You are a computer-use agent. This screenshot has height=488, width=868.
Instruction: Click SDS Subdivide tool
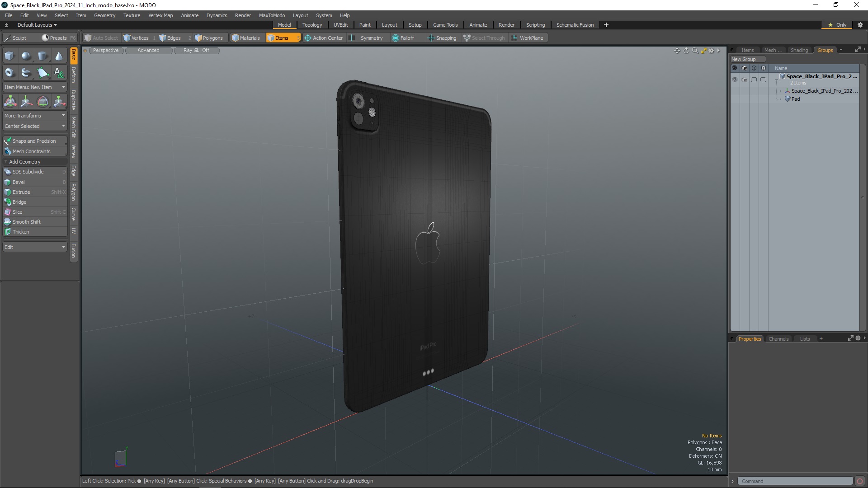pyautogui.click(x=35, y=172)
